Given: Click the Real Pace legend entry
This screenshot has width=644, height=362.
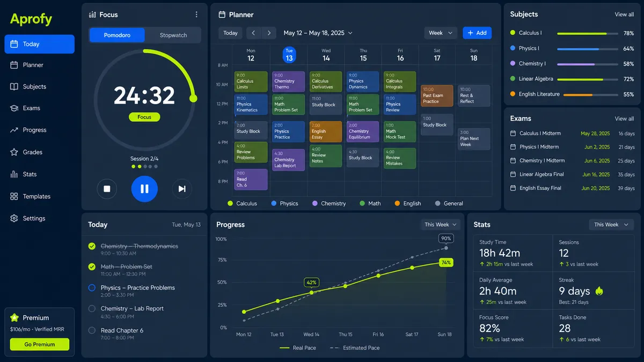Looking at the screenshot, I should (298, 348).
